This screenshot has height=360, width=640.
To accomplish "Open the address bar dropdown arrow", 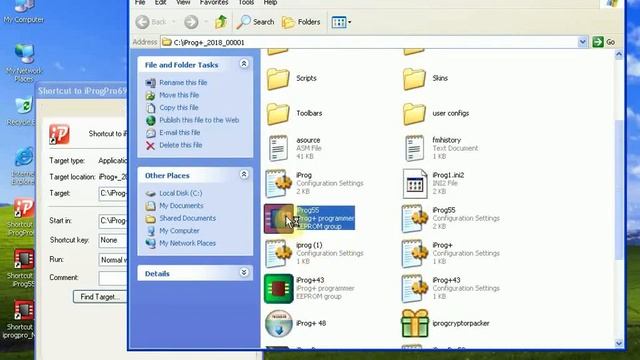I will pos(582,42).
